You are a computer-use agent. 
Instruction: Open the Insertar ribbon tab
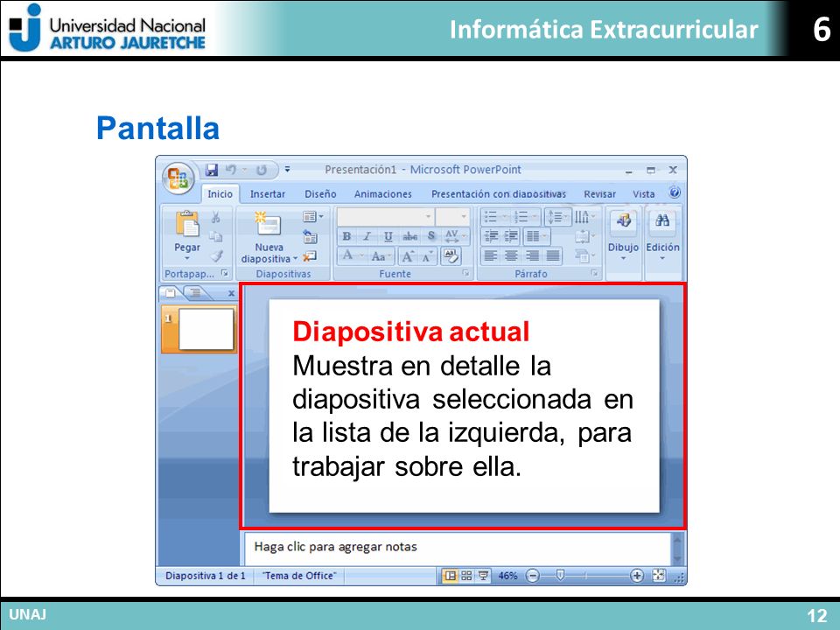click(268, 194)
